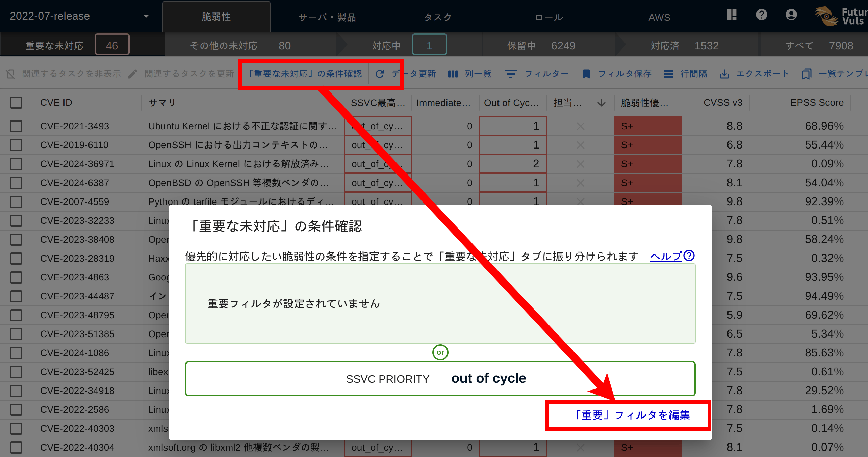This screenshot has width=868, height=457.
Task: Click the フィルタ保存 bookmark icon
Action: [586, 74]
